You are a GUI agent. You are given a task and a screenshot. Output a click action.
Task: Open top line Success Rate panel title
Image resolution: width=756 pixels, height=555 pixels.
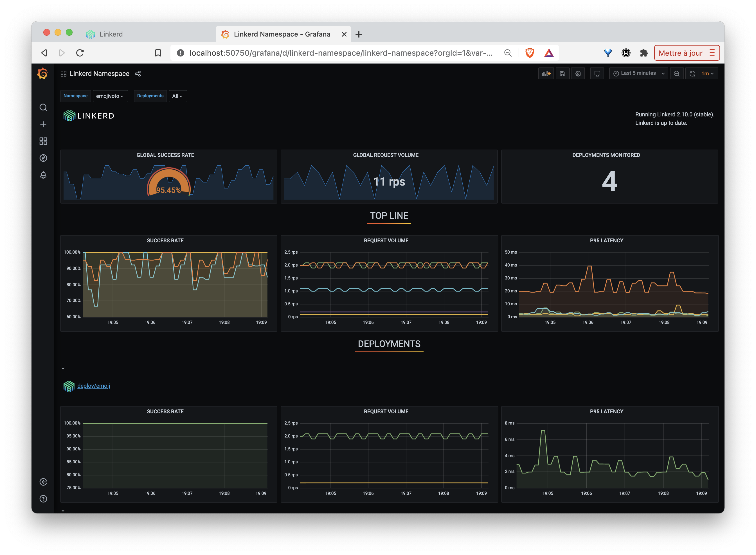pyautogui.click(x=165, y=241)
